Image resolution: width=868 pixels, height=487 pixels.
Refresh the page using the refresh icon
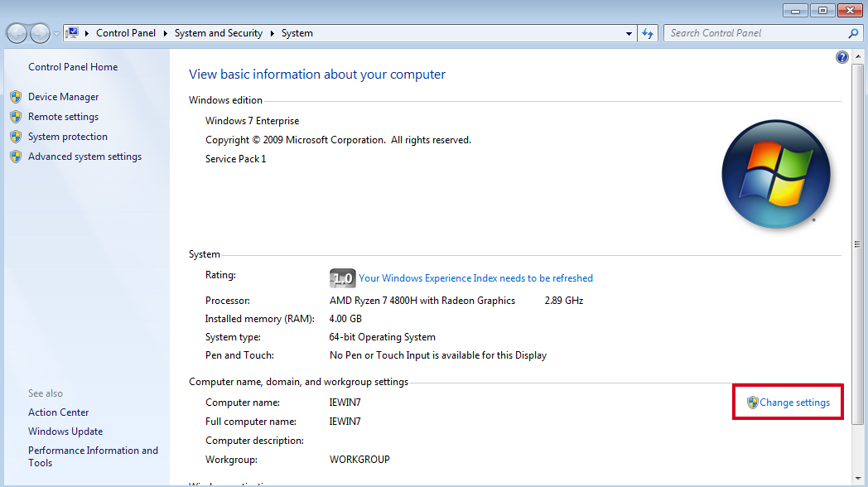[647, 32]
